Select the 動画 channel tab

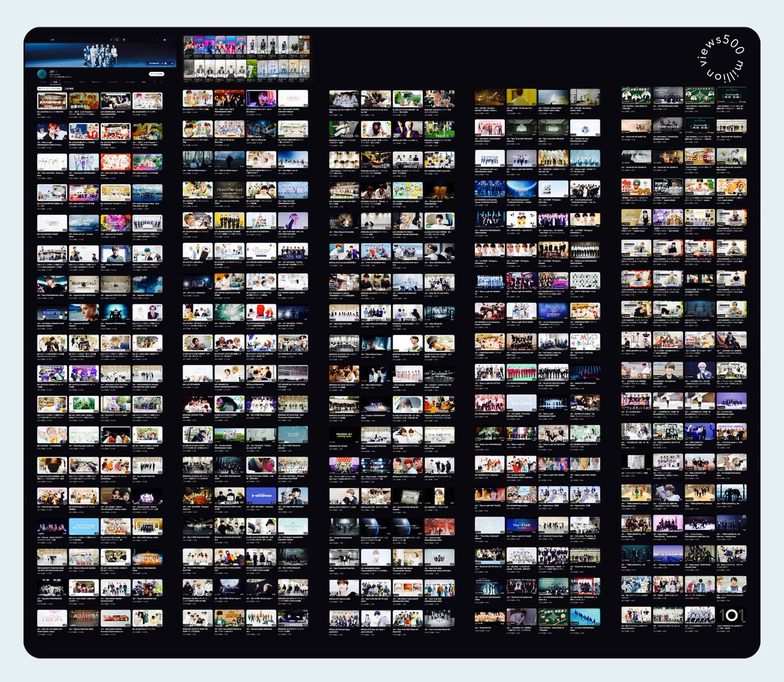pyautogui.click(x=56, y=82)
